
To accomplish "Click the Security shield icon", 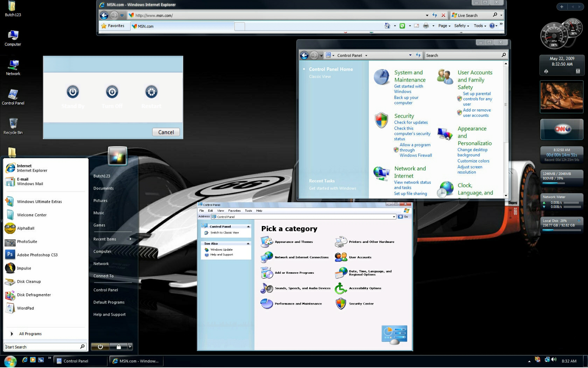I will coord(381,120).
